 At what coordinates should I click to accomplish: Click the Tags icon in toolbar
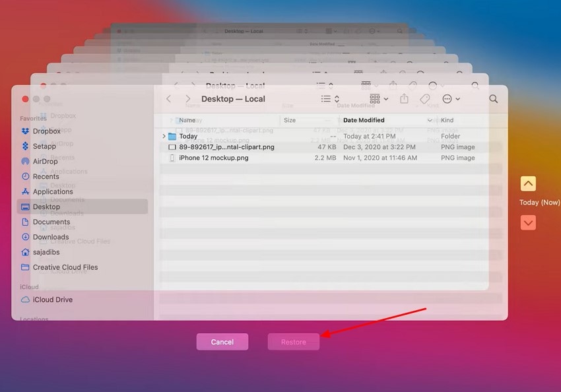point(424,99)
